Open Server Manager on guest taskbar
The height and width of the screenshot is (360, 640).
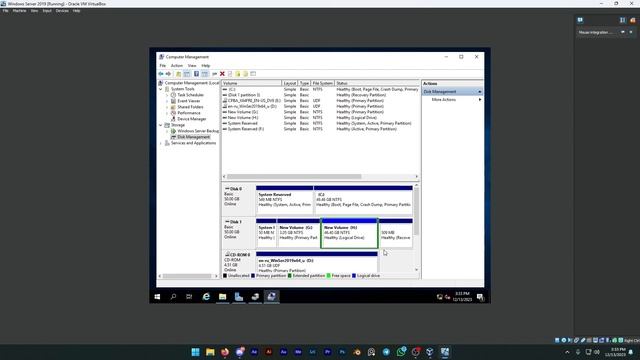point(239,297)
